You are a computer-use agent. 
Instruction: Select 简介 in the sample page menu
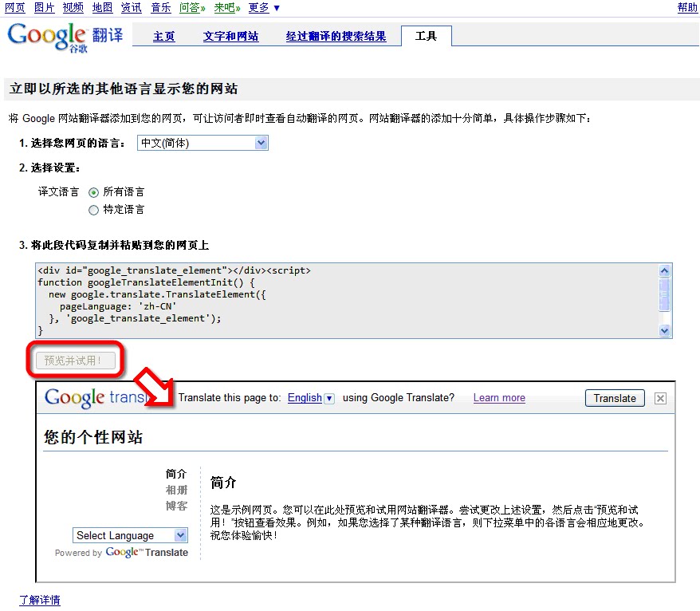176,474
